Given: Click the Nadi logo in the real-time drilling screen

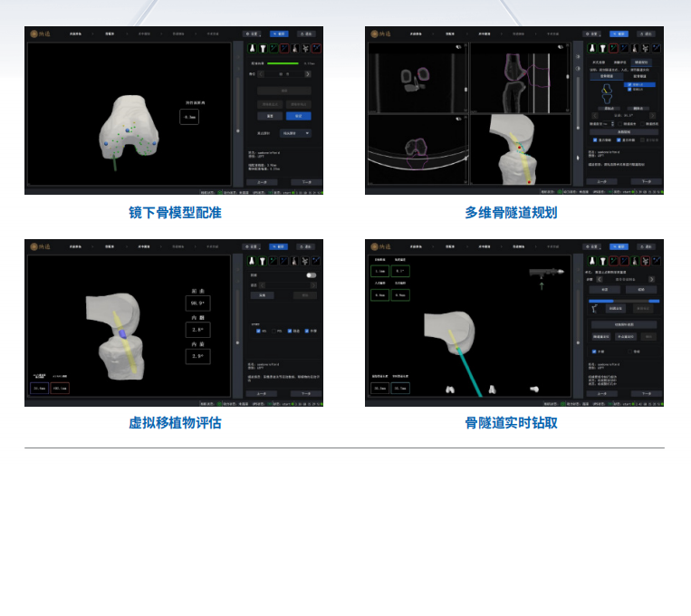Looking at the screenshot, I should coord(379,246).
